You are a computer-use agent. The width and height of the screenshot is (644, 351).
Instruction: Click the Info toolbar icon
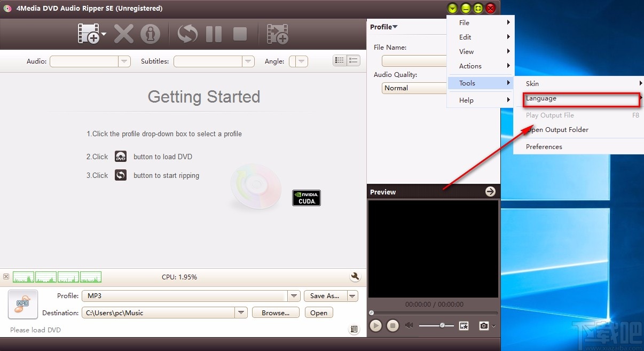(x=150, y=34)
